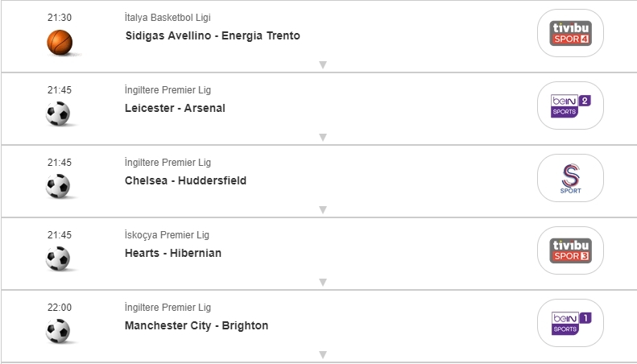
Task: Open the Tivibu Spor 4 channel logo
Action: click(x=570, y=33)
